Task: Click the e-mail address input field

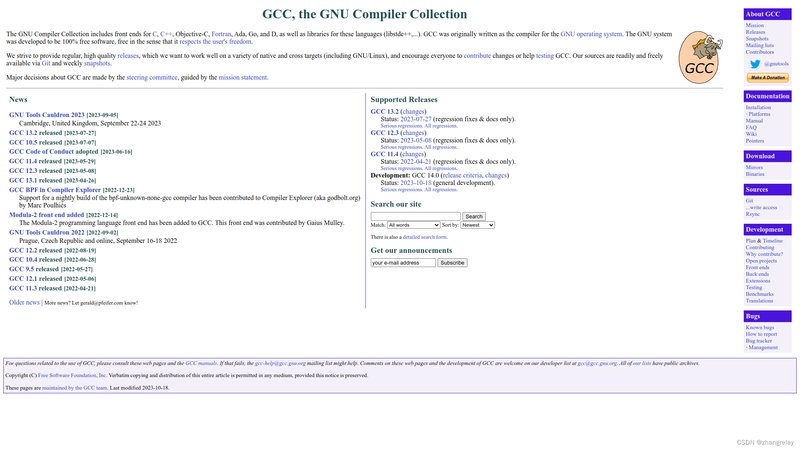Action: pos(403,263)
